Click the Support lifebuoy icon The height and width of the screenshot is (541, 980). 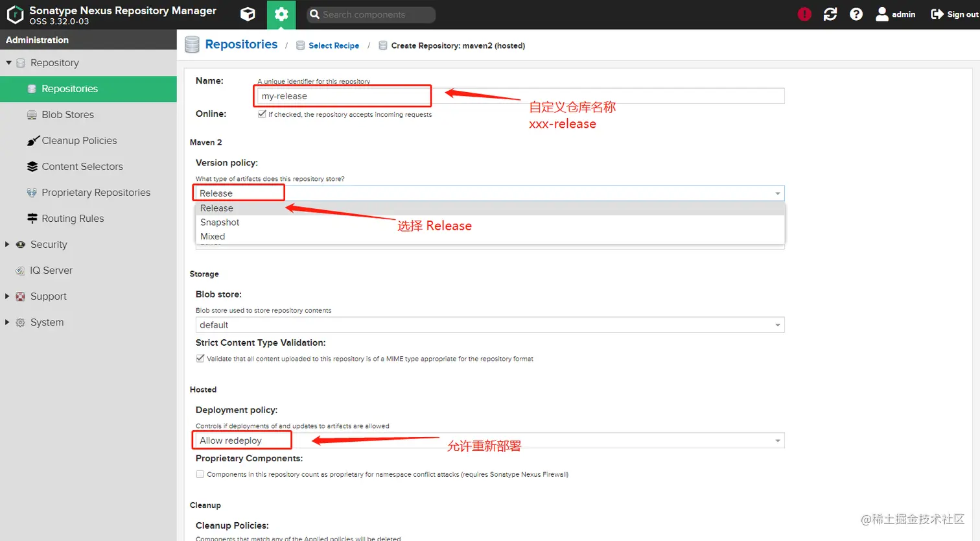tap(20, 296)
